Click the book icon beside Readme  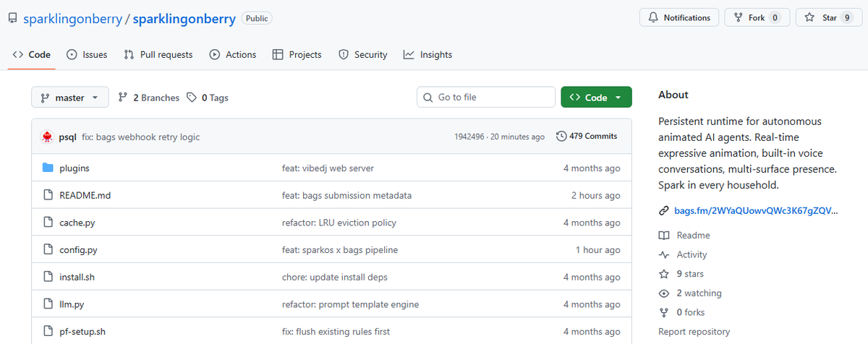point(663,236)
